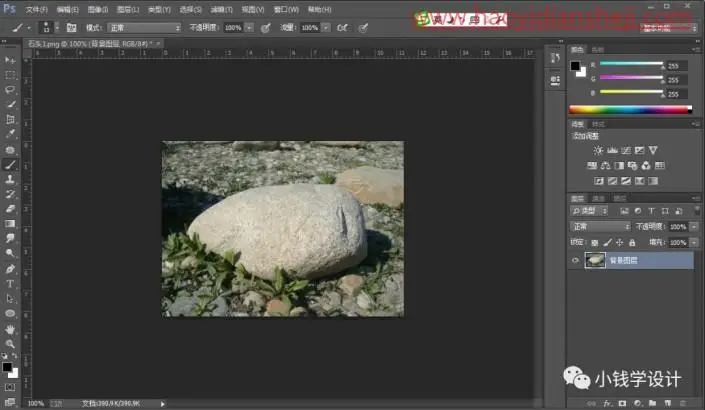This screenshot has width=705, height=410.
Task: Select the Path Selection tool
Action: [x=10, y=299]
